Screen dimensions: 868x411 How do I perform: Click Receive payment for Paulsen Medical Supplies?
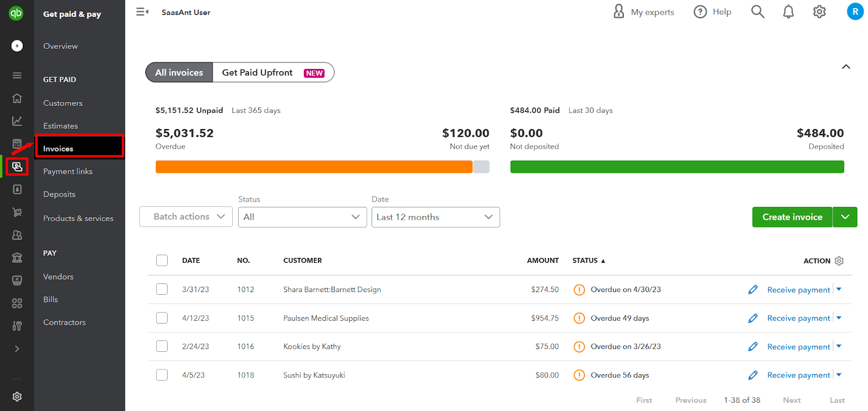[x=799, y=318]
